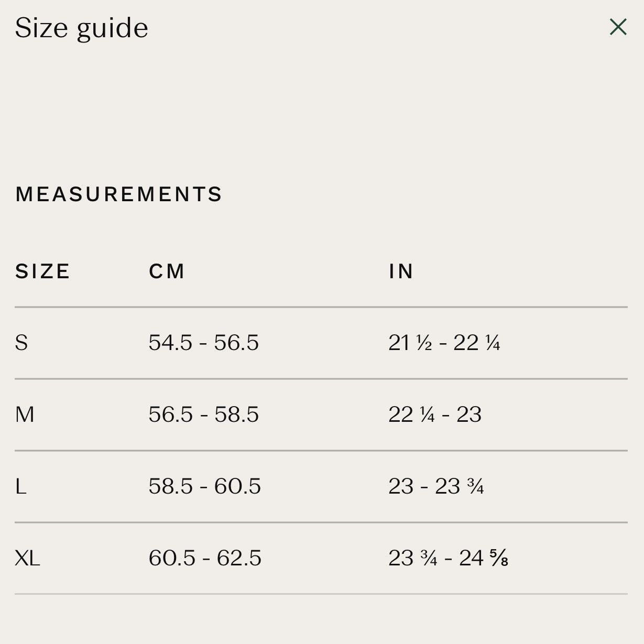Click the 22 ¼ - 23 inch value
Viewport: 644px width, 644px height.
click(x=435, y=414)
